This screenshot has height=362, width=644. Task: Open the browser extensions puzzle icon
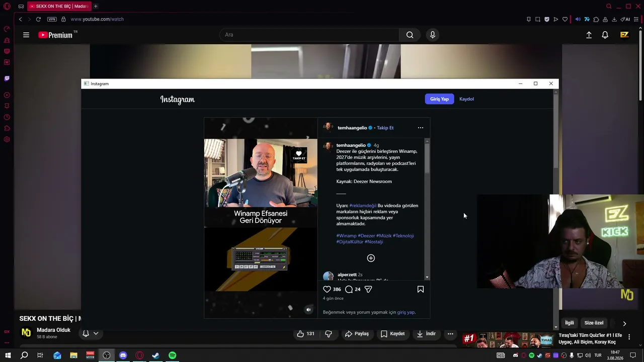click(x=596, y=20)
